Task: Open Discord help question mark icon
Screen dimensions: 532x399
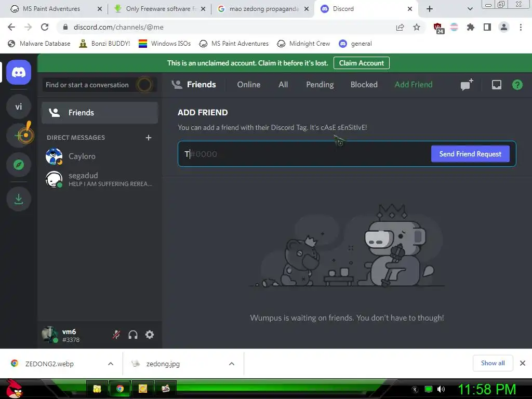Action: tap(517, 85)
